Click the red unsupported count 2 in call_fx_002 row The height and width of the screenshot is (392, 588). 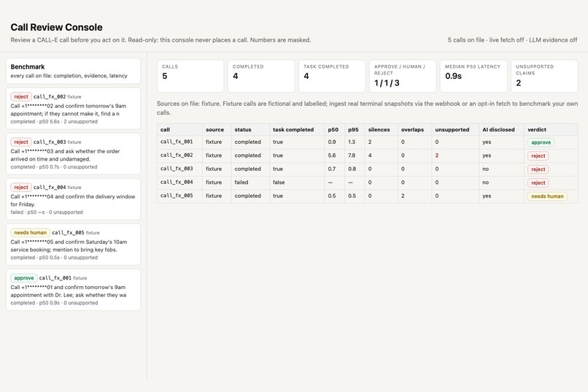tap(436, 155)
